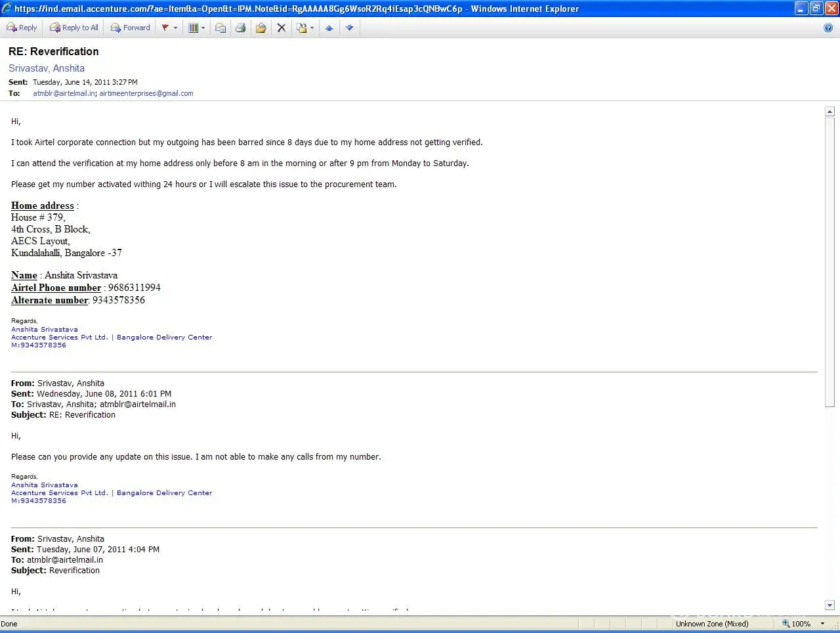Click the alternate number 9343578356 in the body
This screenshot has height=633, width=840.
[x=119, y=300]
